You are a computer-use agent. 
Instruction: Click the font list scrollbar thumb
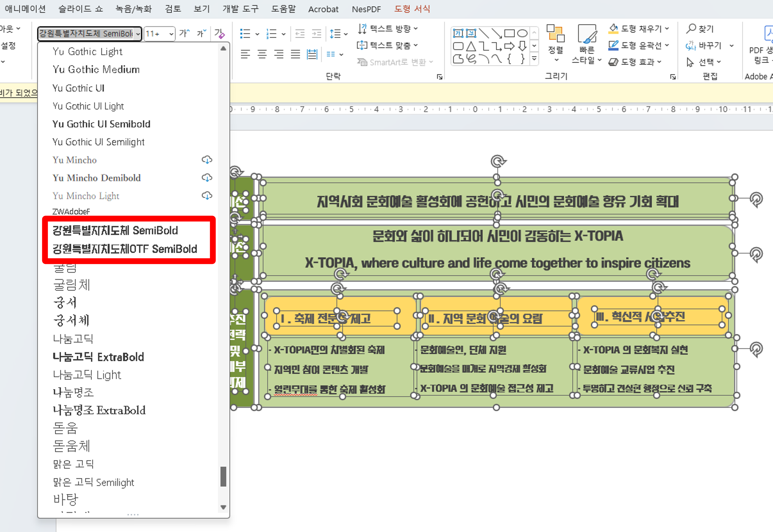223,476
